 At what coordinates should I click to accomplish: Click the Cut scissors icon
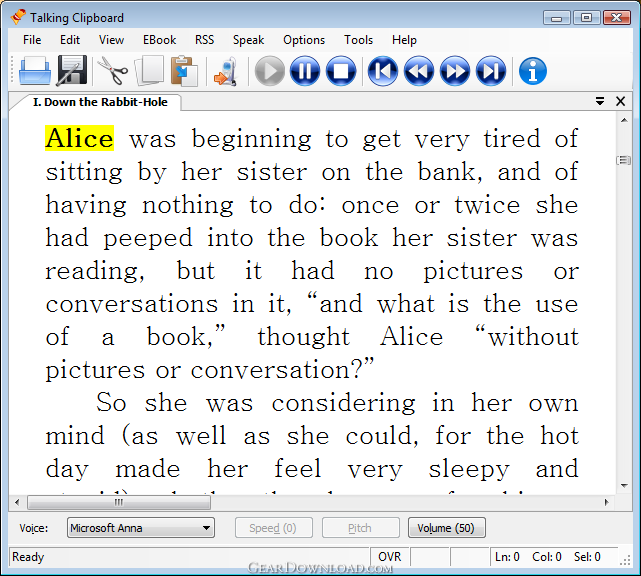click(x=112, y=71)
